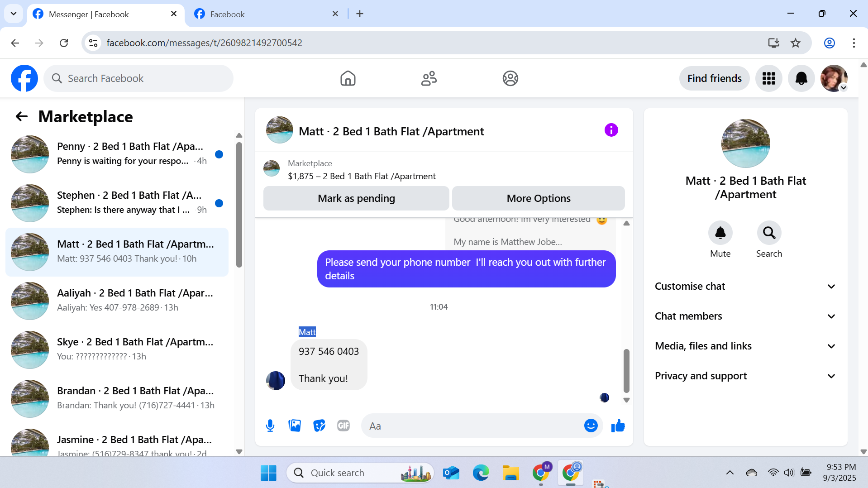
Task: Reload the page with the refresh icon
Action: [64, 43]
